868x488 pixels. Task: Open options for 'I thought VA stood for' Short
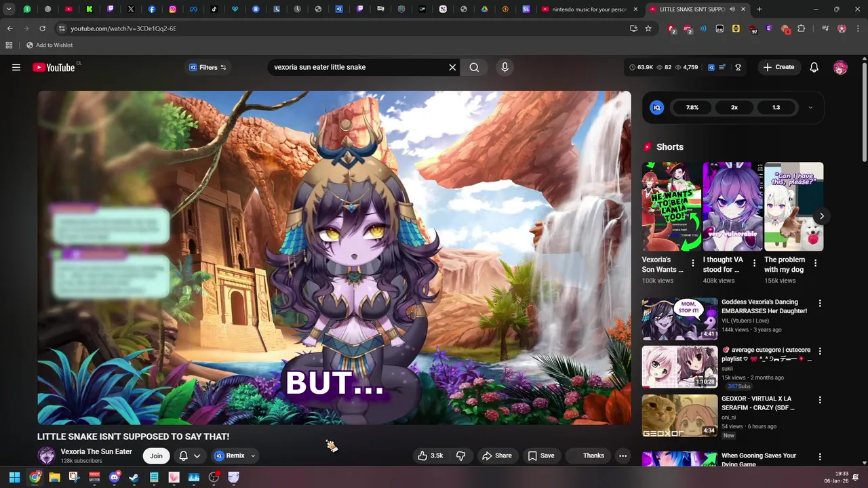click(x=754, y=263)
